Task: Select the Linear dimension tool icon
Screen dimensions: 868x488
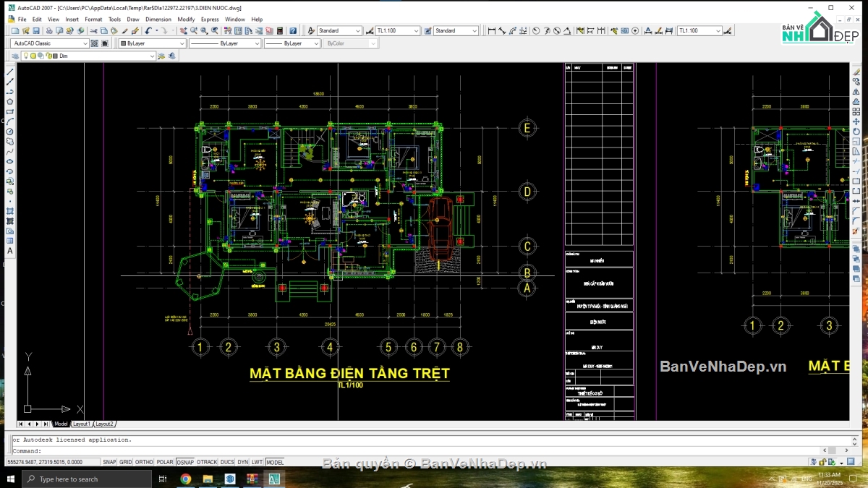Action: (492, 31)
